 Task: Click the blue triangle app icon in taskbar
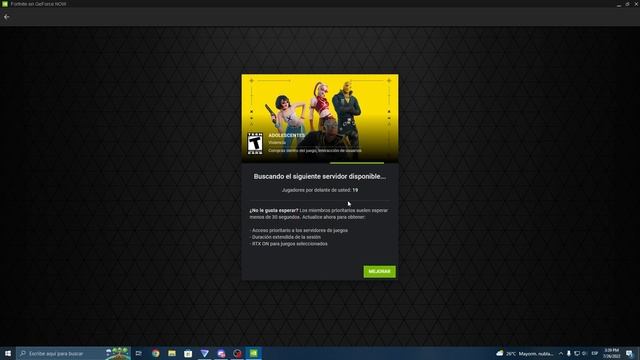[204, 353]
